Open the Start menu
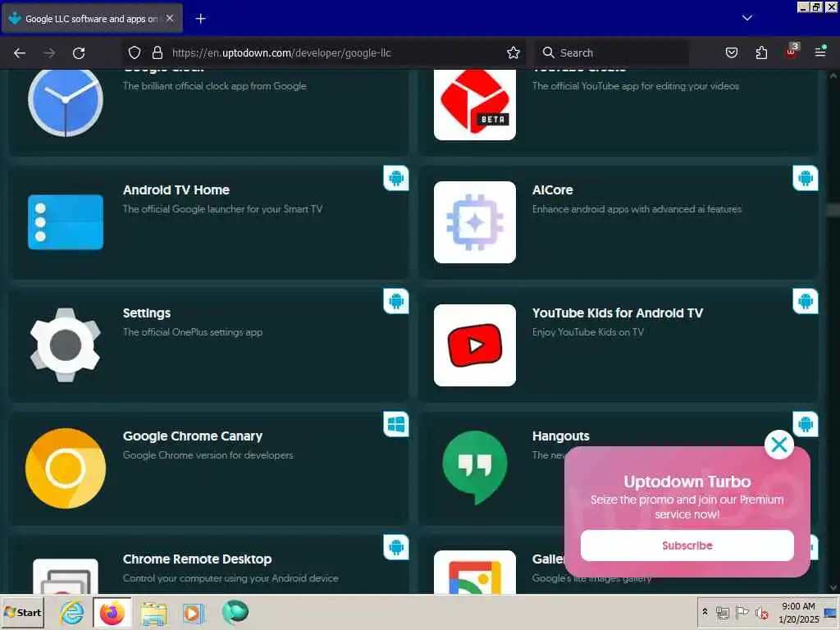Image resolution: width=840 pixels, height=630 pixels. [x=22, y=612]
